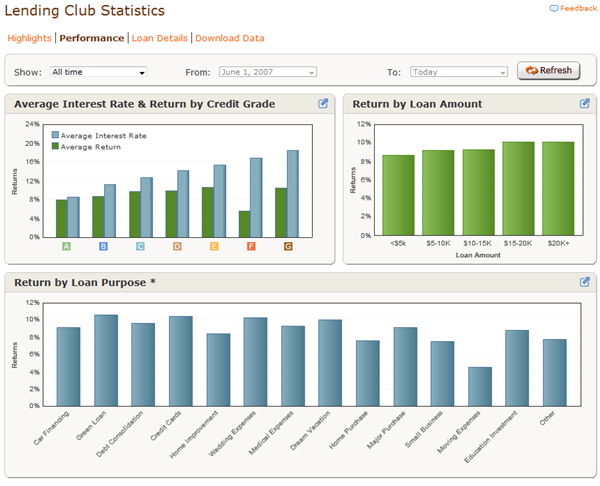Screen dimensions: 600x486
Task: Click the <$5k loan amount bar
Action: (x=398, y=195)
